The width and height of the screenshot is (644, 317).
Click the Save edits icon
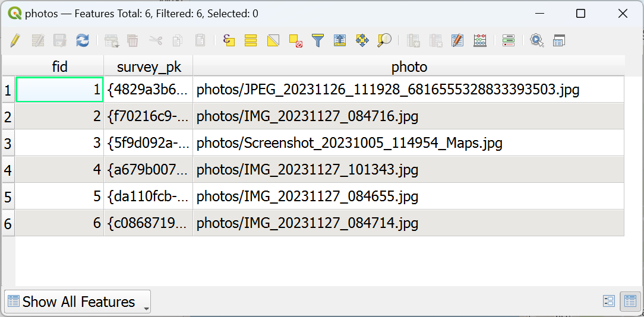(60, 40)
